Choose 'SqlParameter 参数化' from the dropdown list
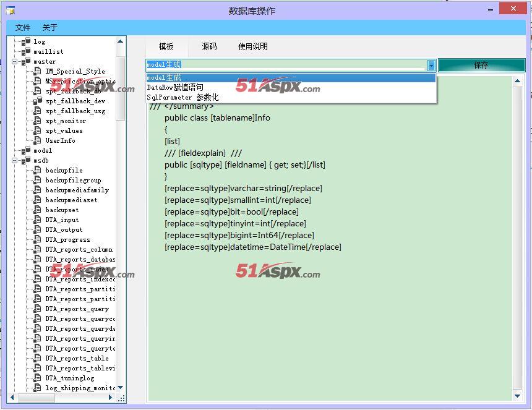The image size is (532, 410). click(x=291, y=97)
